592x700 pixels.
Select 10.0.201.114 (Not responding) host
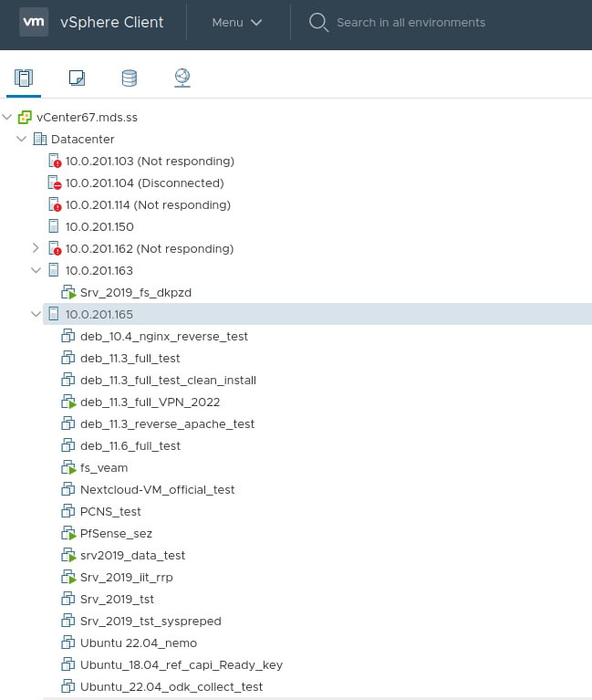pos(148,205)
